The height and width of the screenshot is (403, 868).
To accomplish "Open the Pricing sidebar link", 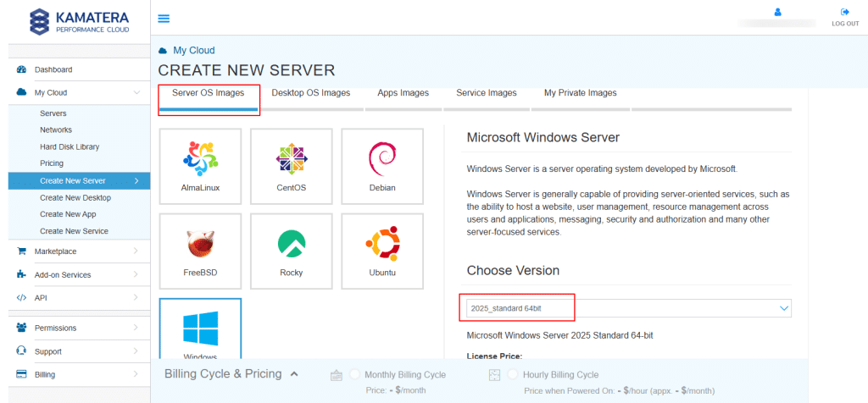I will click(x=52, y=163).
